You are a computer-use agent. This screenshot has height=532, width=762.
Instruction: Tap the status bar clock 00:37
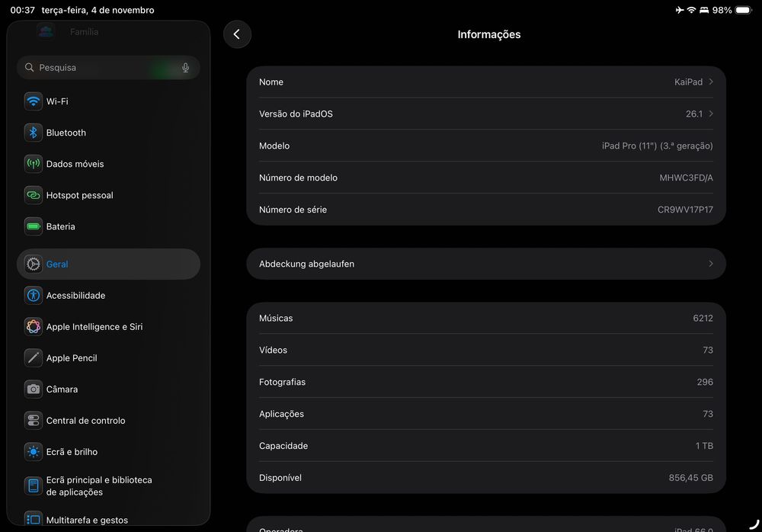22,10
